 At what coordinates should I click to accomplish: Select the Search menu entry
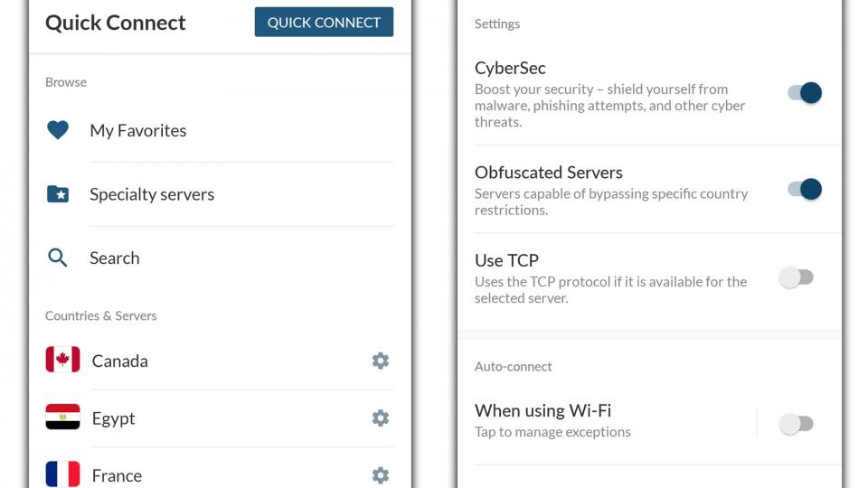(x=220, y=258)
